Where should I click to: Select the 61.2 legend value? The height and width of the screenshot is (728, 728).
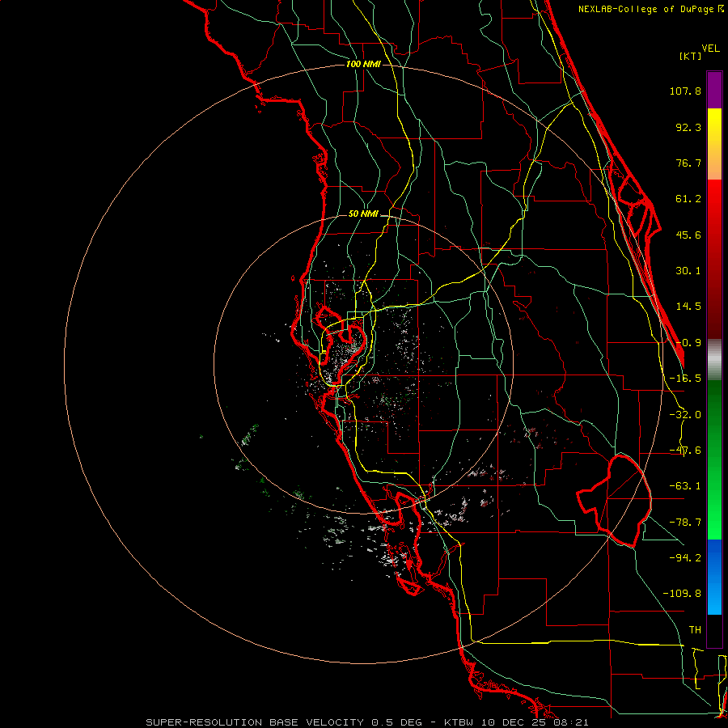pyautogui.click(x=688, y=199)
